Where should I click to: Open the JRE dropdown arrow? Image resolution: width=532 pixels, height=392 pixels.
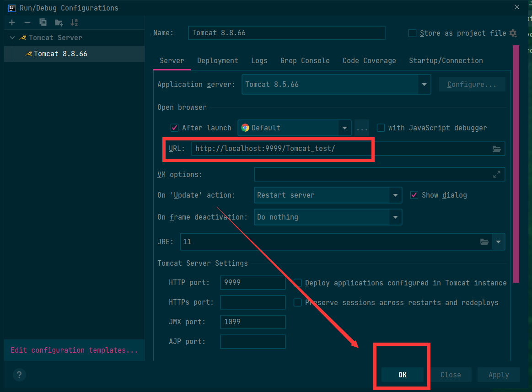[499, 242]
